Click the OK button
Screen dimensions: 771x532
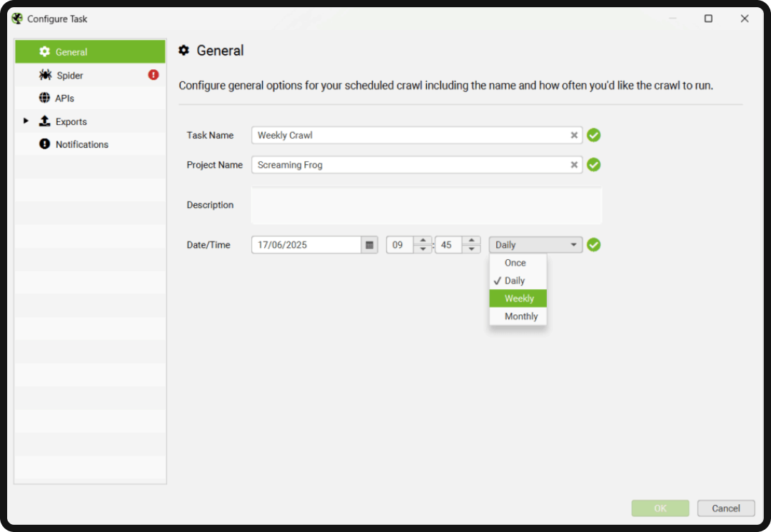click(660, 508)
